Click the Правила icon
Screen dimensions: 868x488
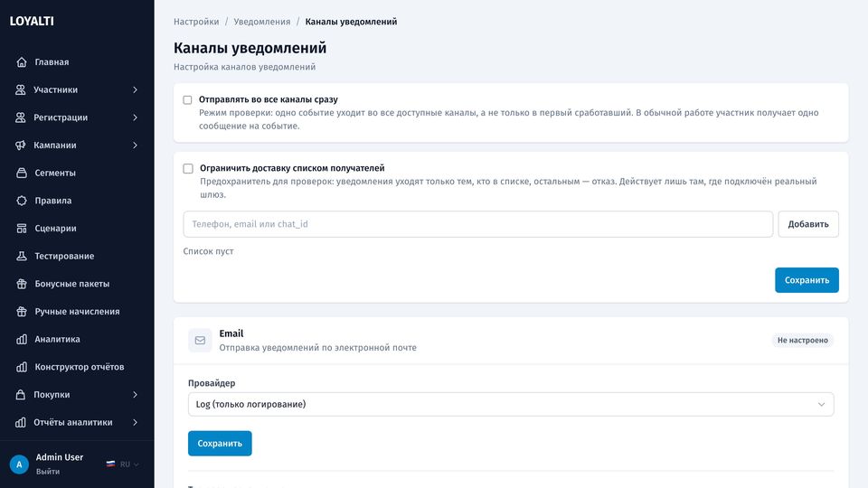click(x=22, y=201)
